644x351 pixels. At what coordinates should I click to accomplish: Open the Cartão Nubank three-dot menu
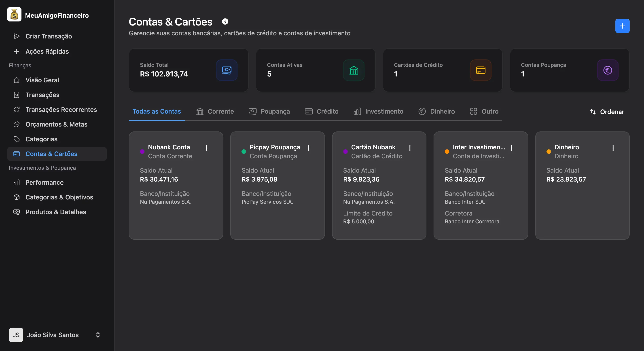[x=410, y=148]
